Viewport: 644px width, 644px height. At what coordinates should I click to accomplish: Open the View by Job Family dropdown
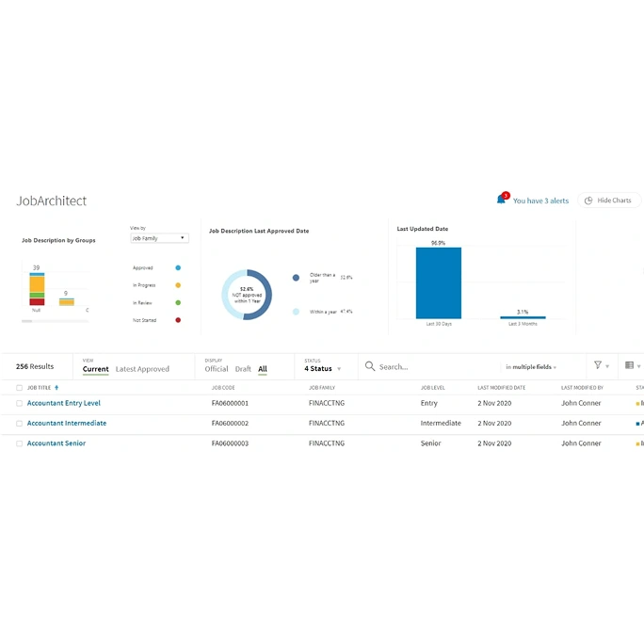point(159,238)
